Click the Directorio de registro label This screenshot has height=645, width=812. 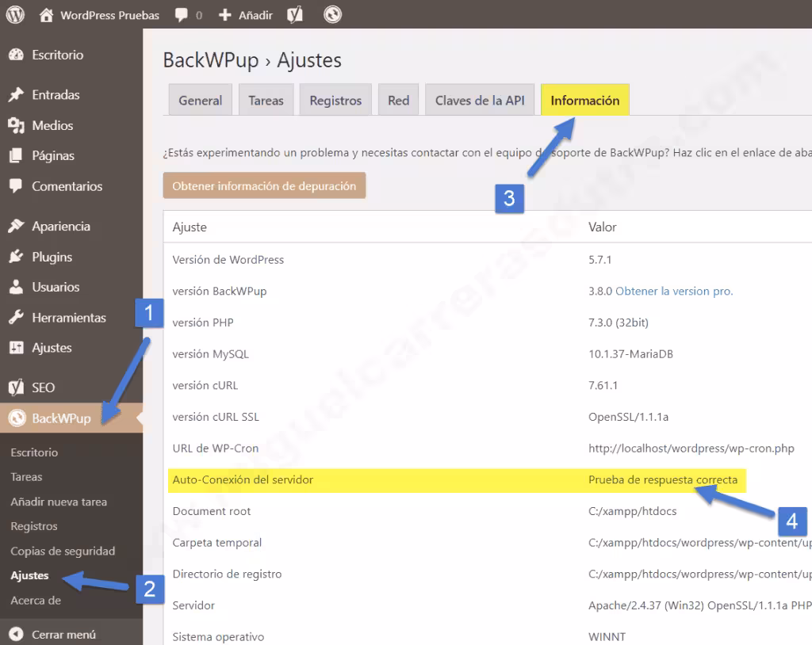click(x=227, y=574)
